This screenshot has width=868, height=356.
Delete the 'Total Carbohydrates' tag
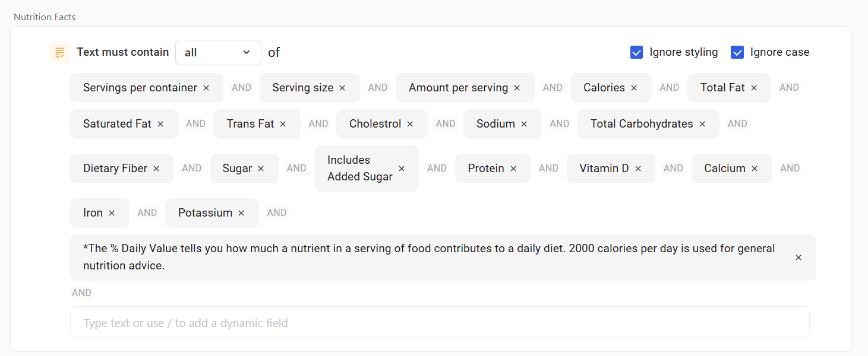[x=702, y=124]
